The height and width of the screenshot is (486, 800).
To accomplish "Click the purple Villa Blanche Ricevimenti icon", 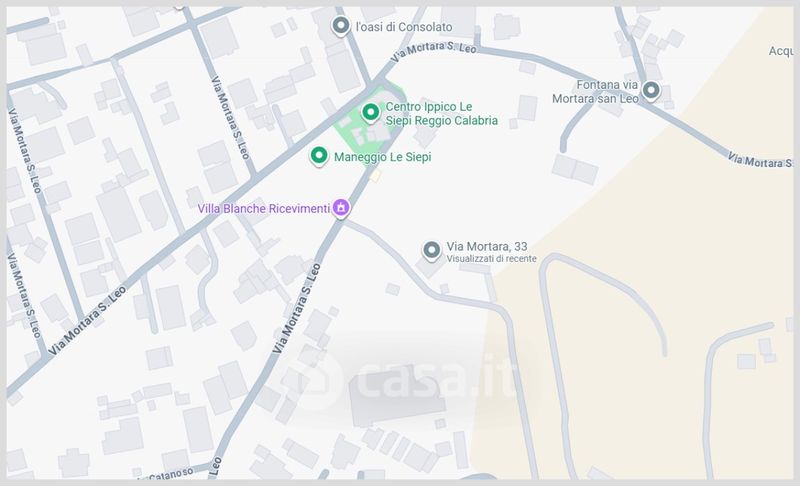I will point(341,208).
